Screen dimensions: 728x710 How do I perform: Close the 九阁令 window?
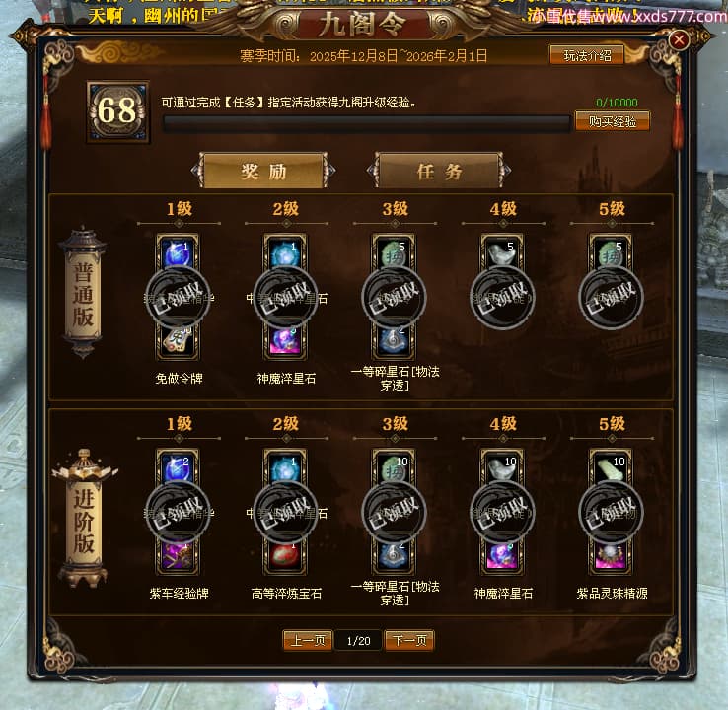pos(679,39)
